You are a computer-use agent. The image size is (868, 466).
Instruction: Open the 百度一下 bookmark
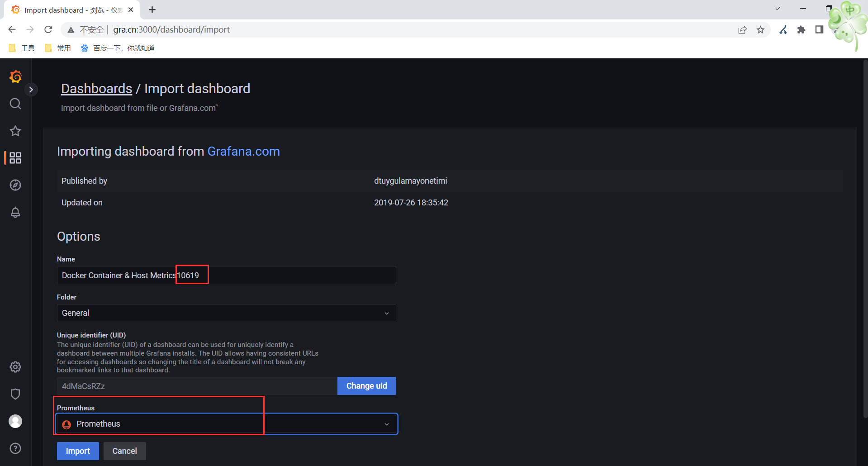coord(118,48)
